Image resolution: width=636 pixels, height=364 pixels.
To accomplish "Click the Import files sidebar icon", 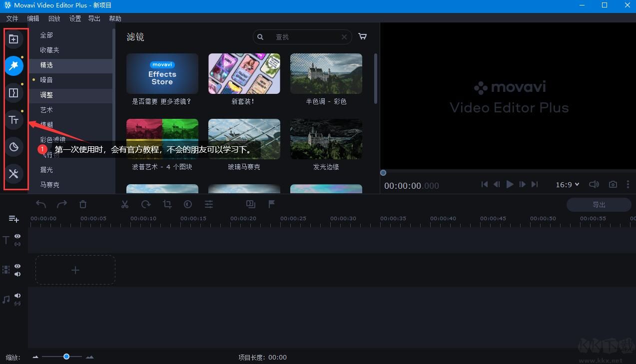I will (14, 39).
